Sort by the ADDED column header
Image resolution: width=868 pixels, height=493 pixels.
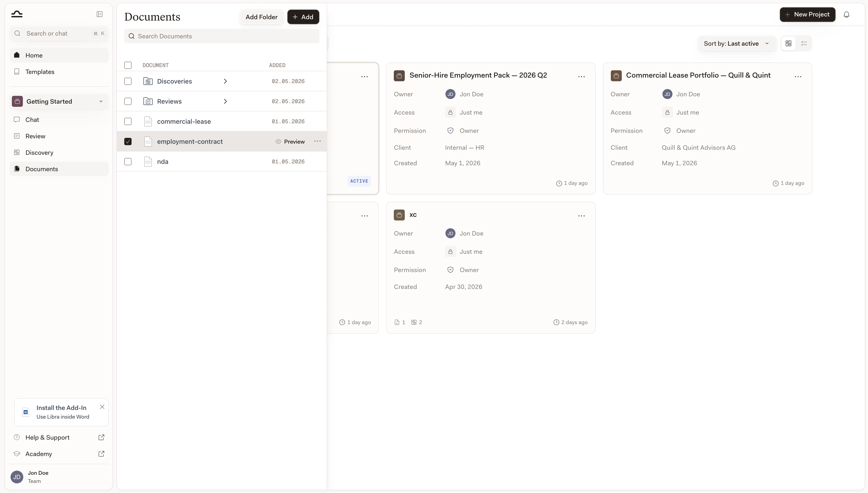(277, 65)
